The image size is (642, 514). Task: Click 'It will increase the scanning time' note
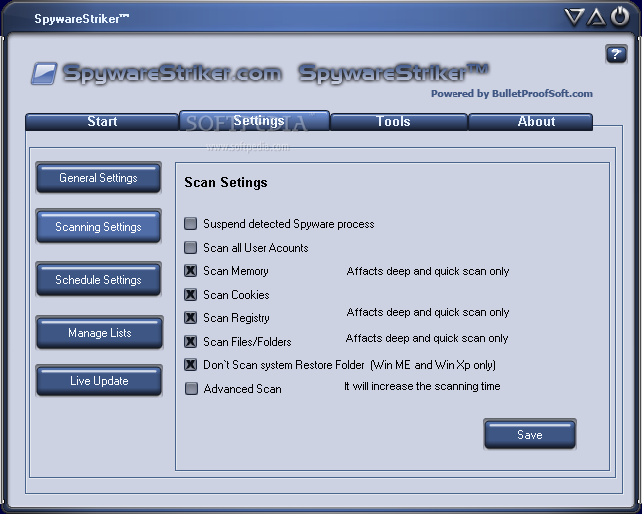422,386
